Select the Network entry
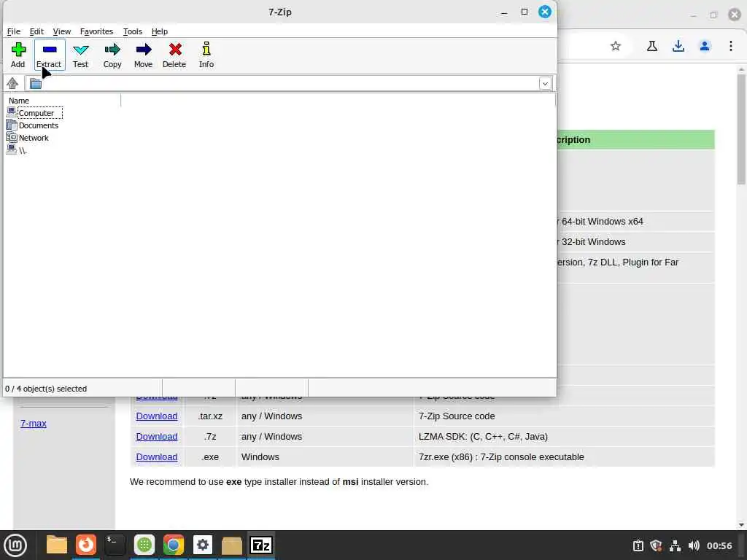The image size is (747, 560). pos(34,138)
